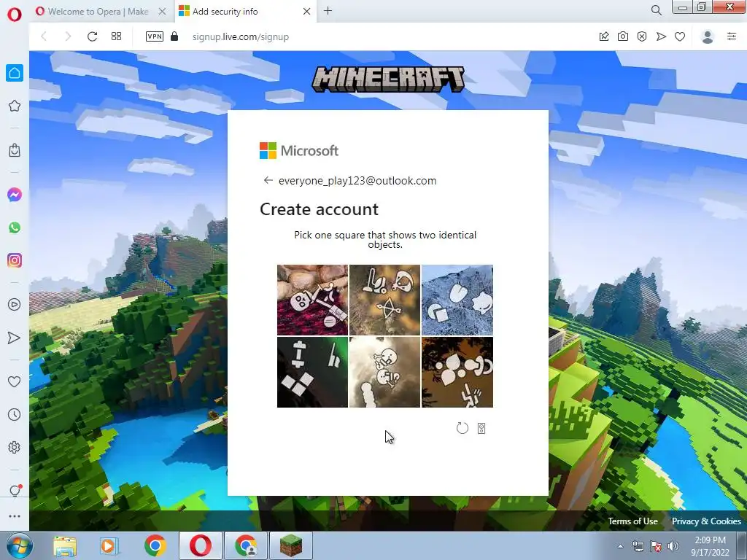The width and height of the screenshot is (747, 560).
Task: Open clock showing 2:09 PM
Action: pos(710,546)
